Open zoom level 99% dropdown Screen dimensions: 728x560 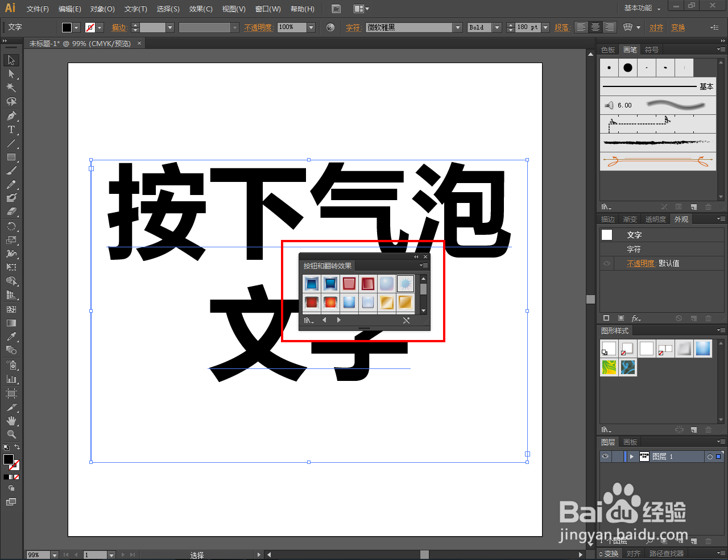click(x=55, y=555)
